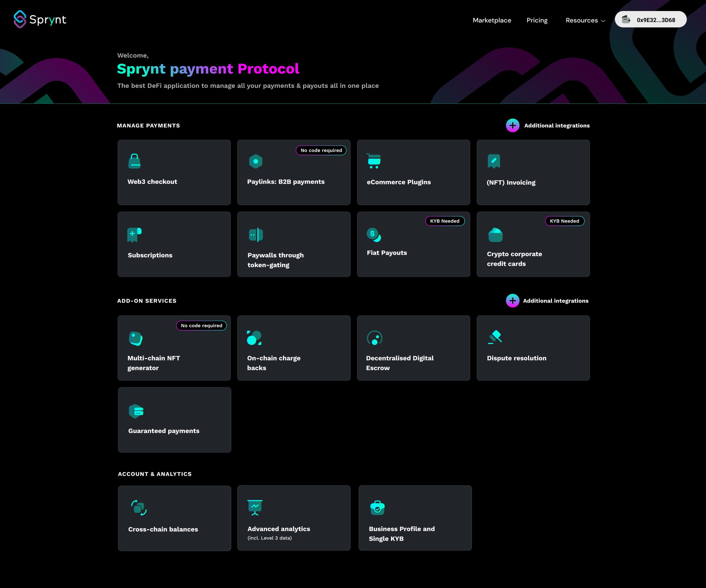
Task: Click Additional integrations under Add-on Services
Action: 556,301
